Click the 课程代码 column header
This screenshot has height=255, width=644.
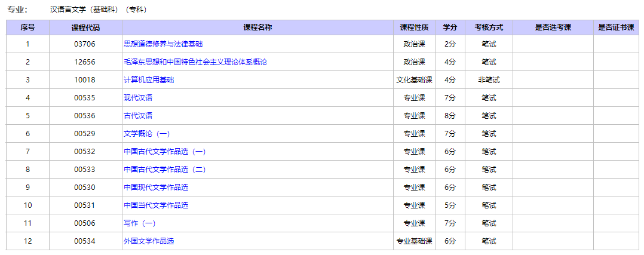click(85, 27)
